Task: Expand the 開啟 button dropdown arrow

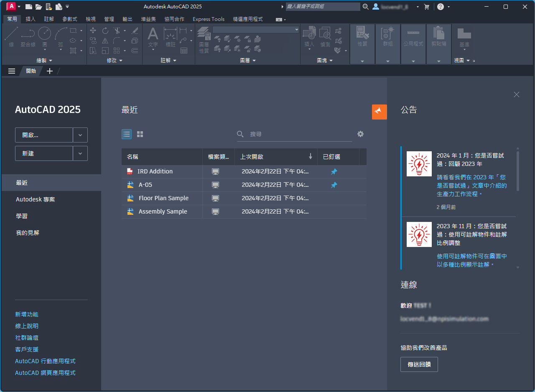Action: (x=80, y=135)
